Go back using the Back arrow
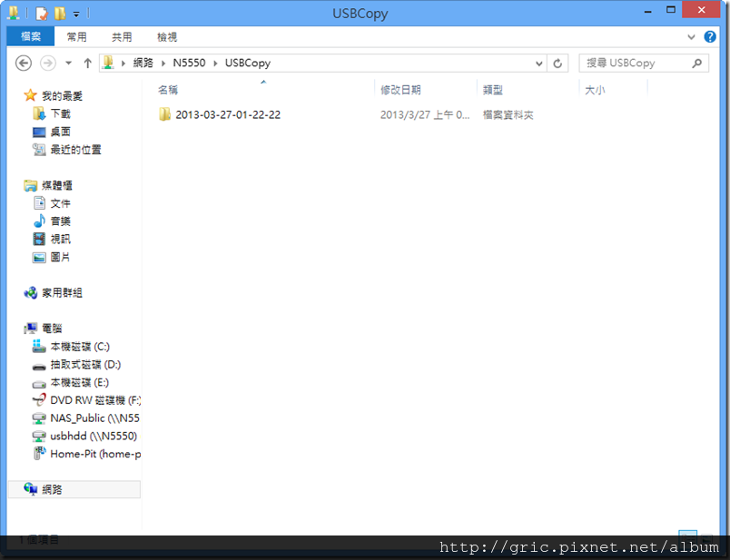 click(x=24, y=63)
